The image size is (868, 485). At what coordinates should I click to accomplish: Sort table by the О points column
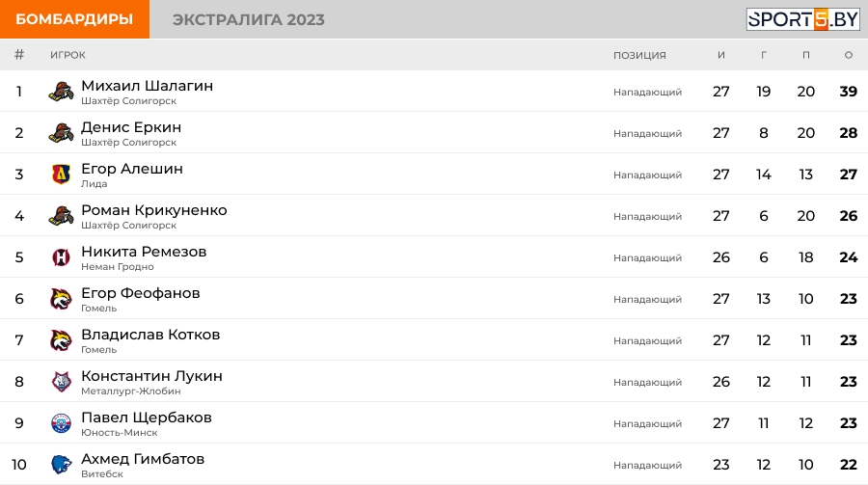point(848,55)
